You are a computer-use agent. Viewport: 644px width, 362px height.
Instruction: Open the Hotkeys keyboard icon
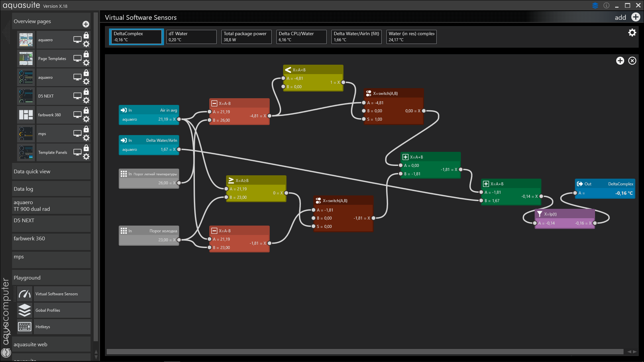[x=25, y=327]
